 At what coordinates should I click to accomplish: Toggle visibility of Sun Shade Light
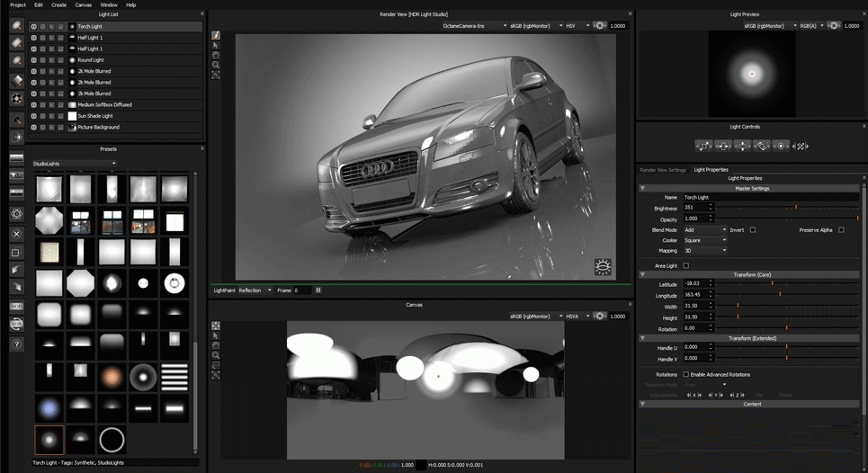click(x=34, y=116)
